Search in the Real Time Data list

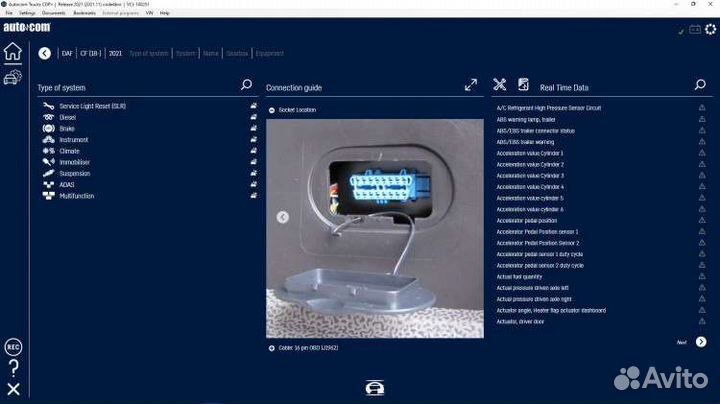point(700,84)
